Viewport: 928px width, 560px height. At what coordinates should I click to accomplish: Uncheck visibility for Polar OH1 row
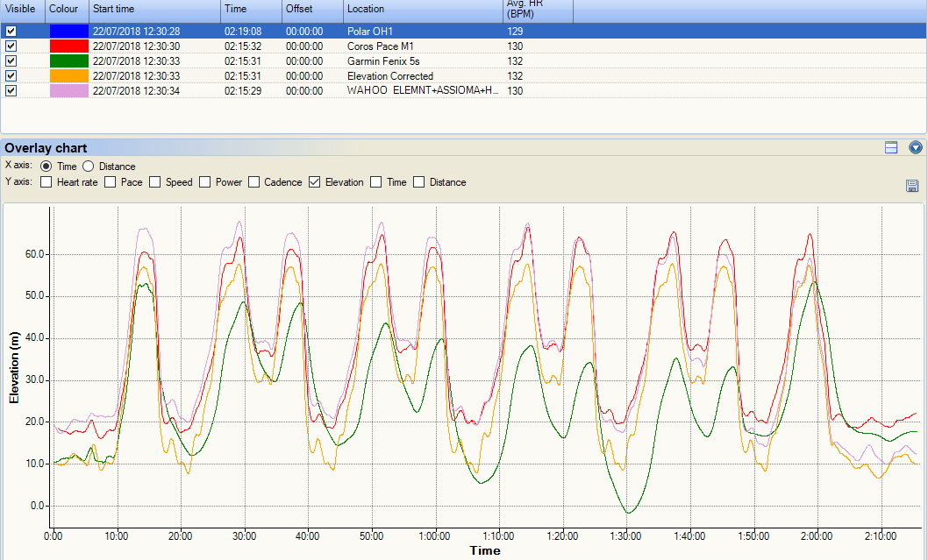(x=11, y=32)
